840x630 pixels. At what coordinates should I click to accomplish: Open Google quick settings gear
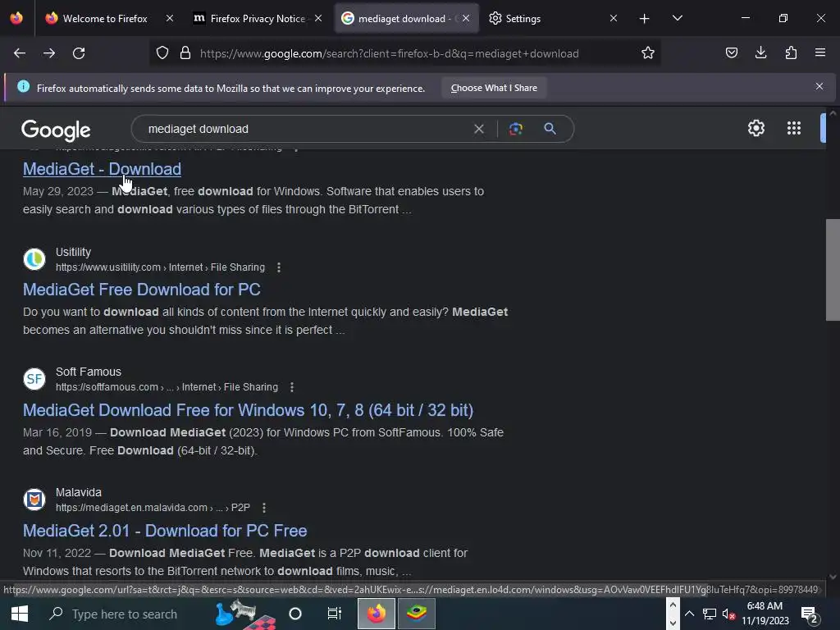click(756, 128)
